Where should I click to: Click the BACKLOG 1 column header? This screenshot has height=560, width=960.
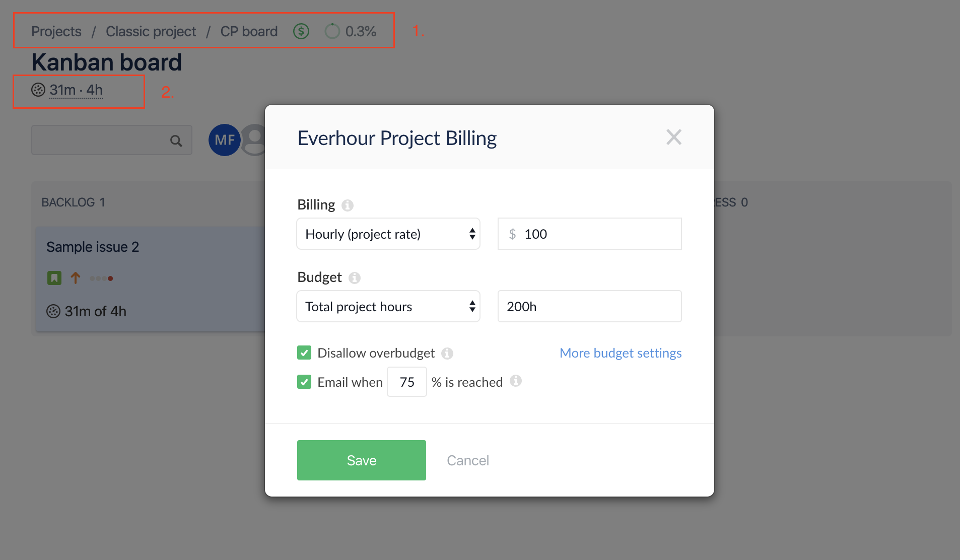(74, 202)
